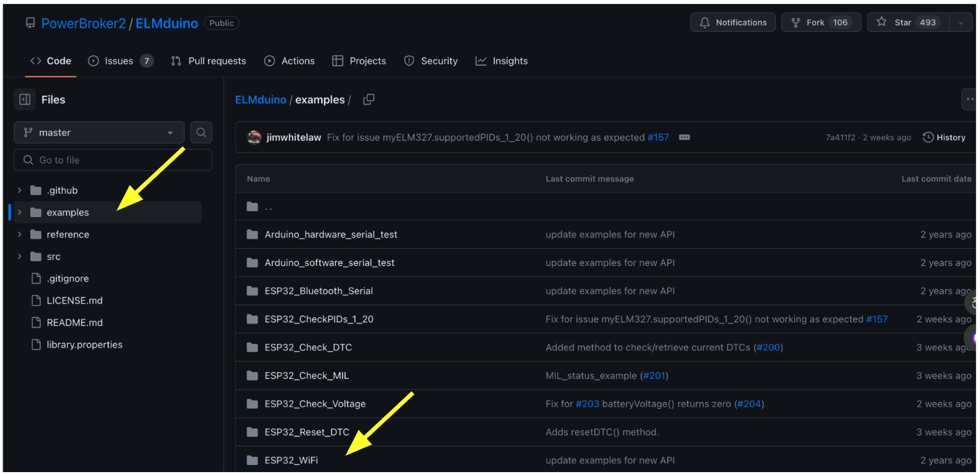This screenshot has width=980, height=475.
Task: Open the Issues tab
Action: point(121,61)
